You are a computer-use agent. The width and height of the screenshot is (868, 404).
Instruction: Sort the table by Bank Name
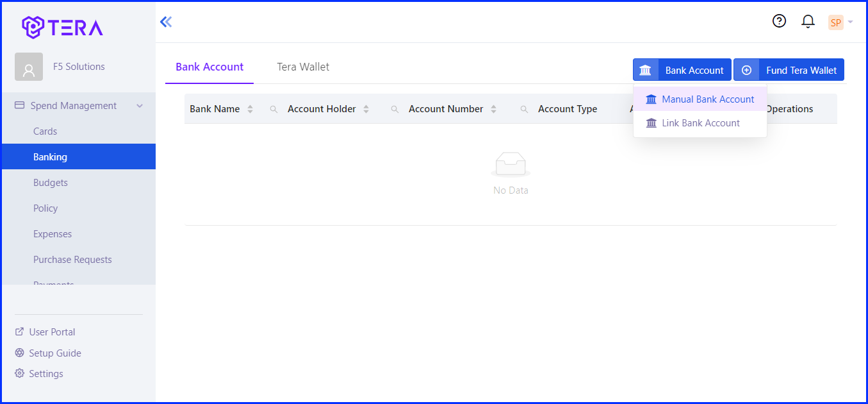coord(250,109)
